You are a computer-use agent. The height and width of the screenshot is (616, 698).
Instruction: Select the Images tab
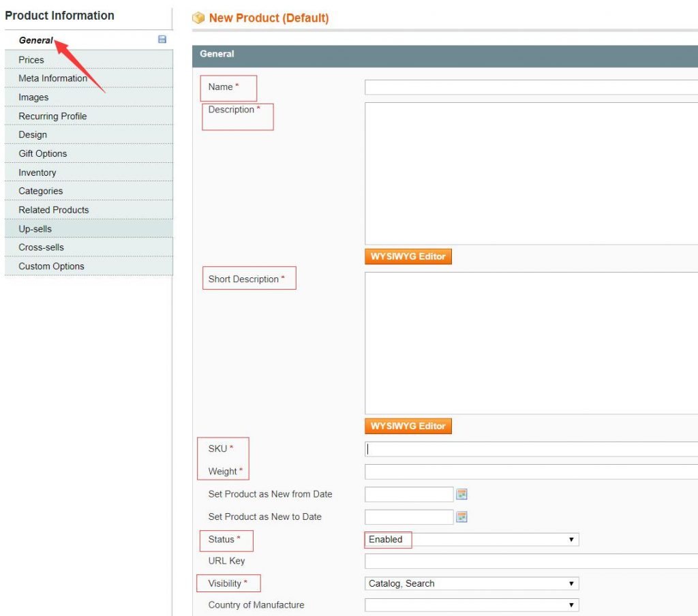click(33, 97)
